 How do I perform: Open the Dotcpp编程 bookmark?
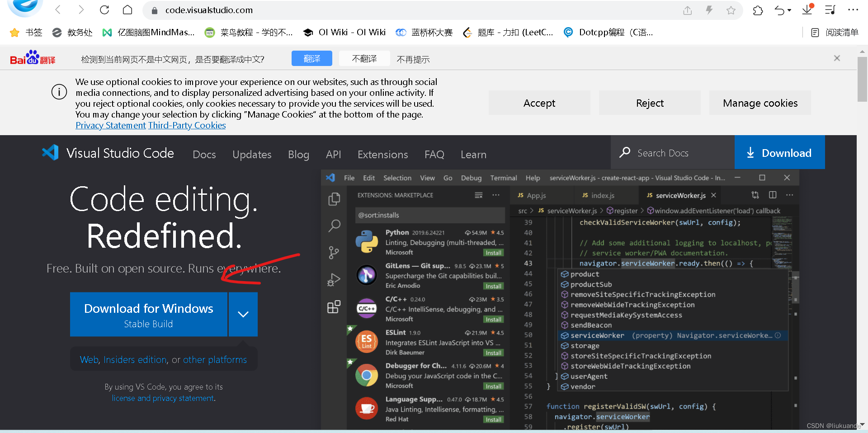(x=609, y=33)
